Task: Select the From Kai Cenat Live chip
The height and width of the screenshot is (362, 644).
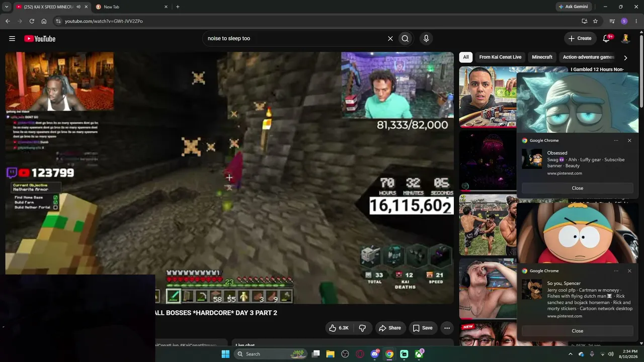Action: click(x=500, y=57)
